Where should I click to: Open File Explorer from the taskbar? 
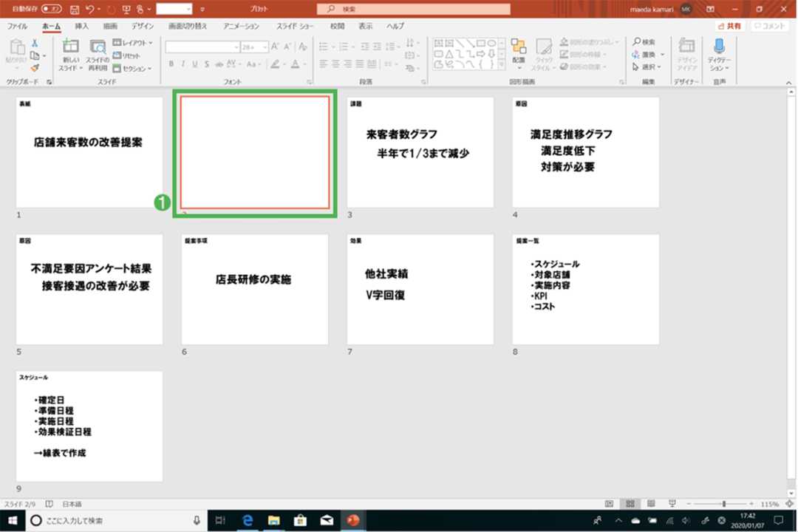click(x=274, y=520)
